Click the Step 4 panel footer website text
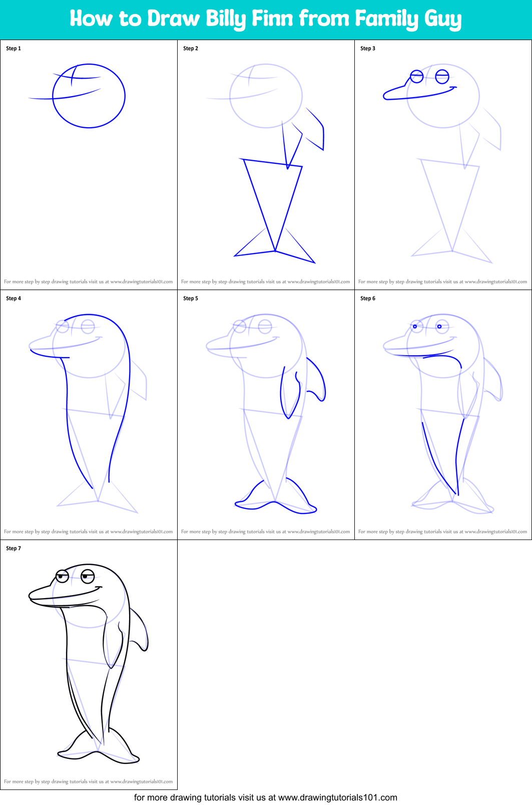The image size is (532, 805). (x=89, y=531)
